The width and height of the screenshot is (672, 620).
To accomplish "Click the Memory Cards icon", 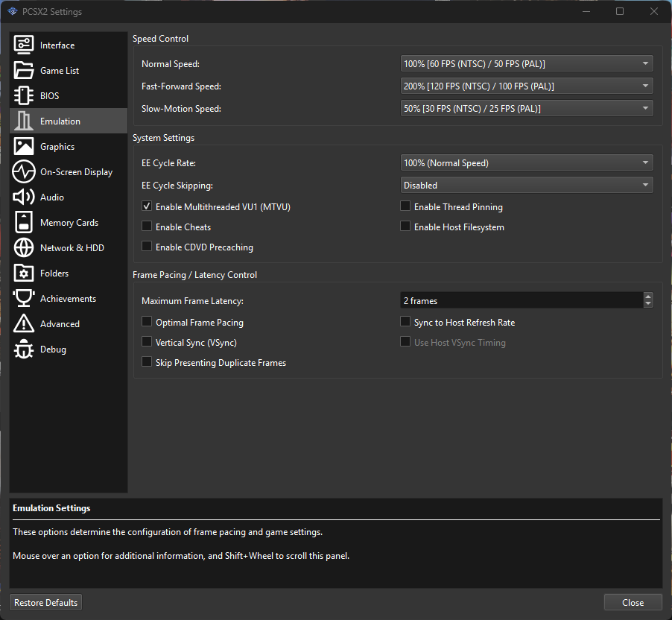I will pos(24,222).
